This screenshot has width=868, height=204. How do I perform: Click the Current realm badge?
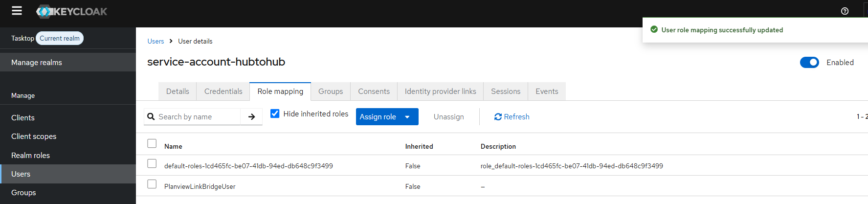pos(60,38)
